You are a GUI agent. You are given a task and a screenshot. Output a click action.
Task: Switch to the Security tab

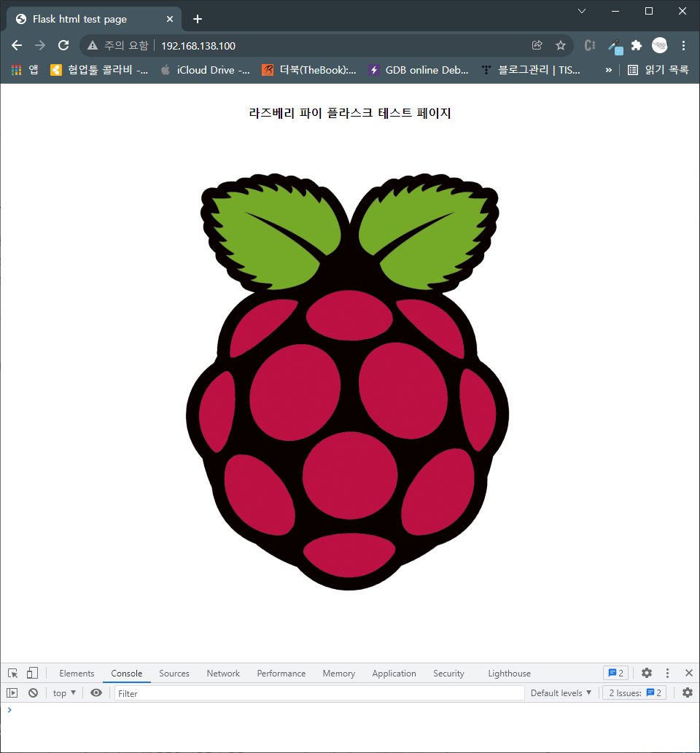point(448,674)
